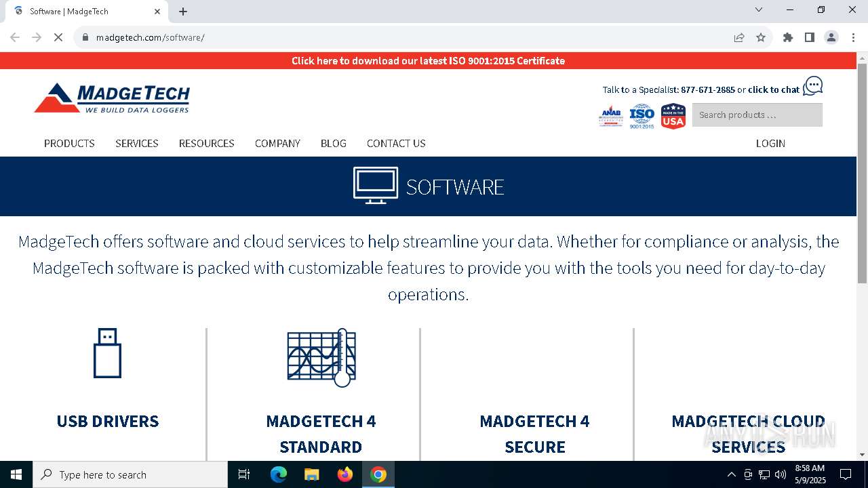This screenshot has width=868, height=488.
Task: Download the ISO 9001:2015 certificate banner
Action: 428,61
